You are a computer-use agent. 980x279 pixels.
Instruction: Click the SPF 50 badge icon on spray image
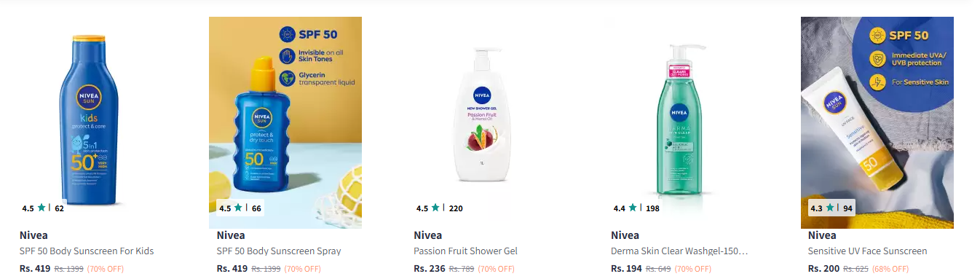click(286, 34)
